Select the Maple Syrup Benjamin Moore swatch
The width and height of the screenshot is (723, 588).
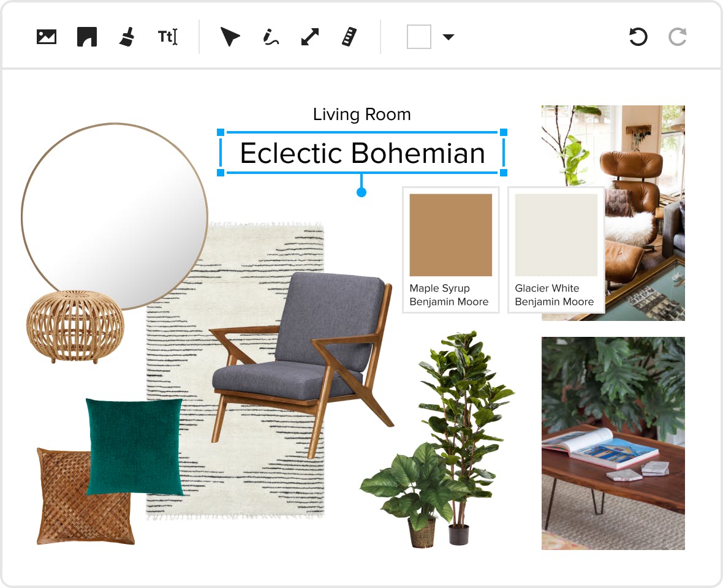(450, 235)
